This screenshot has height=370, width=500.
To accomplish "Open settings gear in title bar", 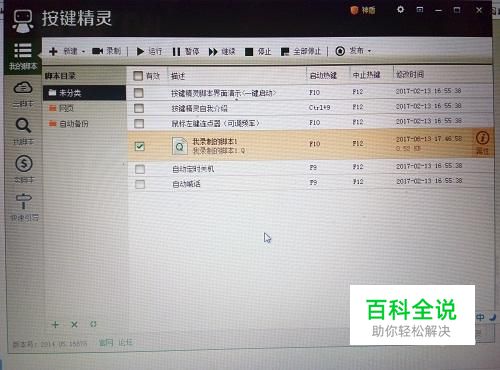I will [x=400, y=9].
